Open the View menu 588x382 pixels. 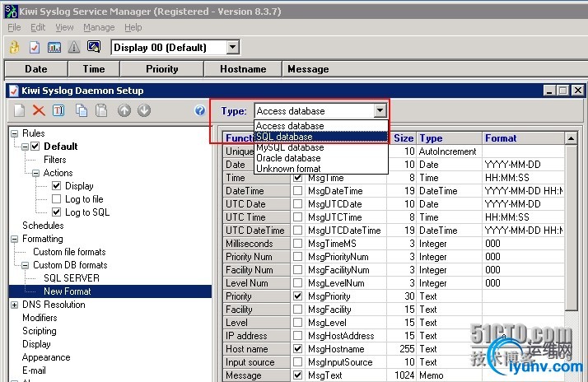64,27
